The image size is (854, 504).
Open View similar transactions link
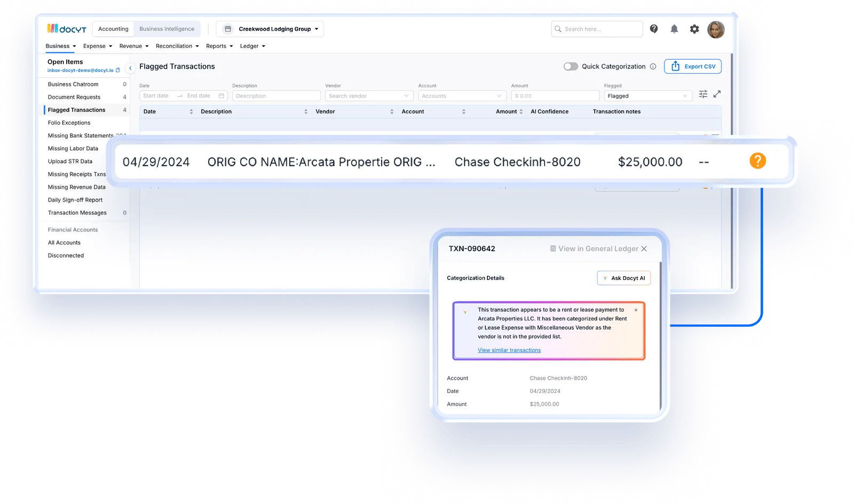coord(509,350)
